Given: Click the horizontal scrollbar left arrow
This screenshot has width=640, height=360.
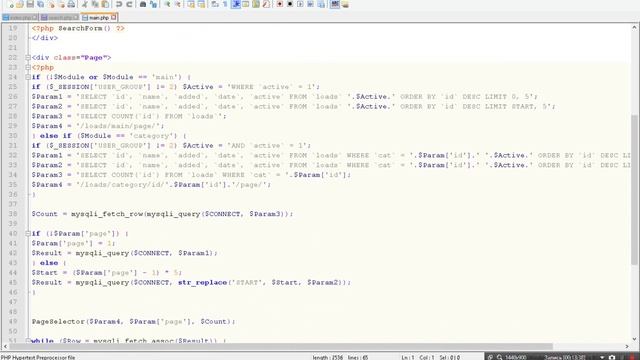Looking at the screenshot, I should [x=5, y=347].
